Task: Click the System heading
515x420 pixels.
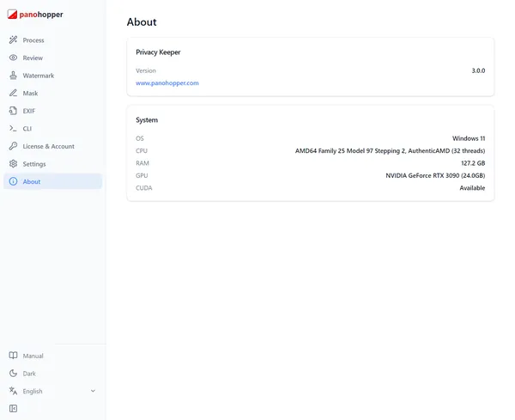Action: pos(147,120)
